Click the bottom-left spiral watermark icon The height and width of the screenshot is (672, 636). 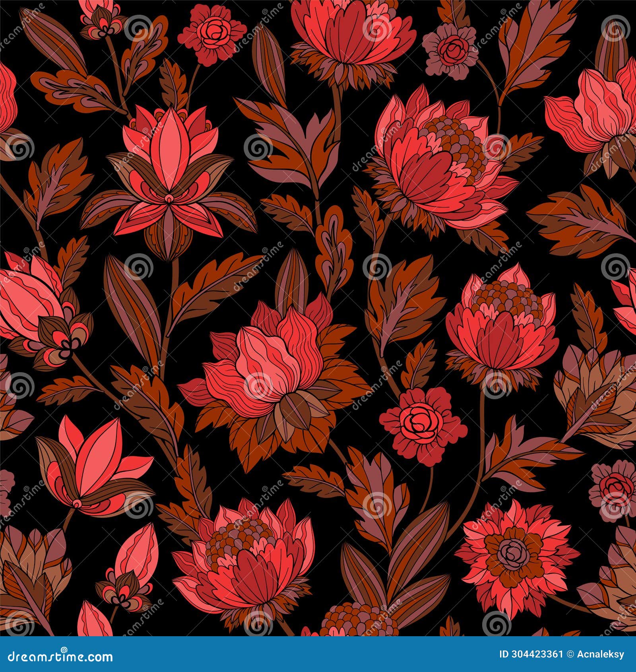click(x=18, y=627)
